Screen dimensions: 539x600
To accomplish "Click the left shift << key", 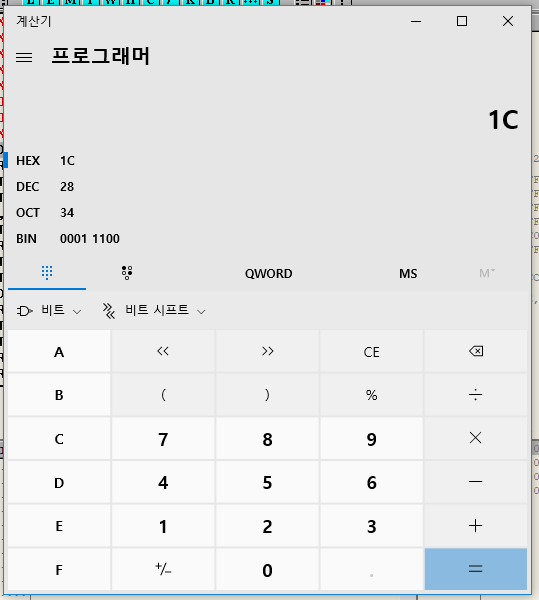I will 163,351.
